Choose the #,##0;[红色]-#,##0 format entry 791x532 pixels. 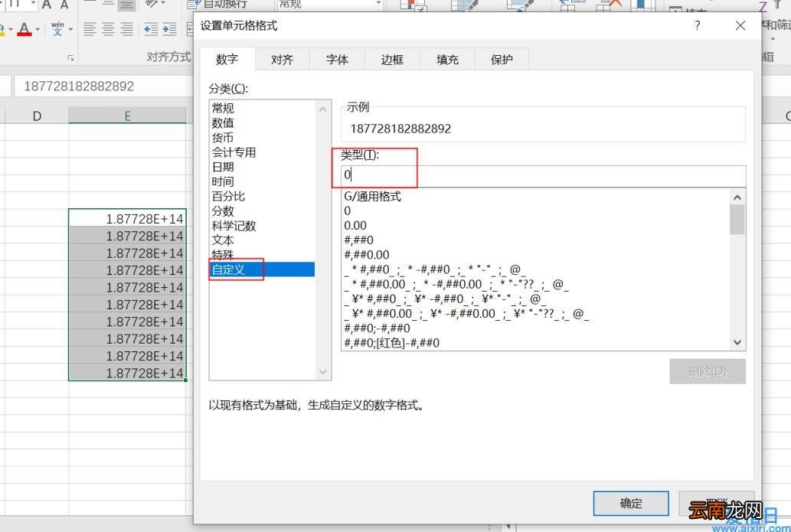coord(391,343)
